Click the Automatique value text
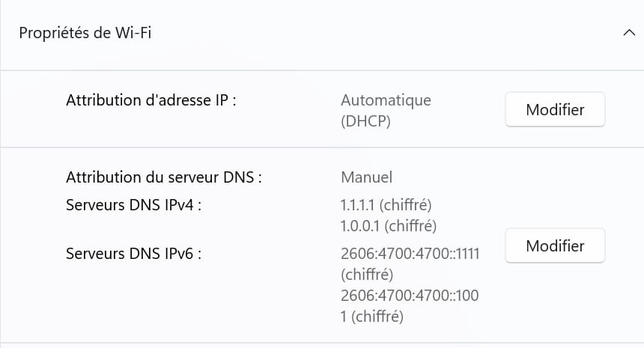This screenshot has width=644, height=348. pyautogui.click(x=386, y=100)
